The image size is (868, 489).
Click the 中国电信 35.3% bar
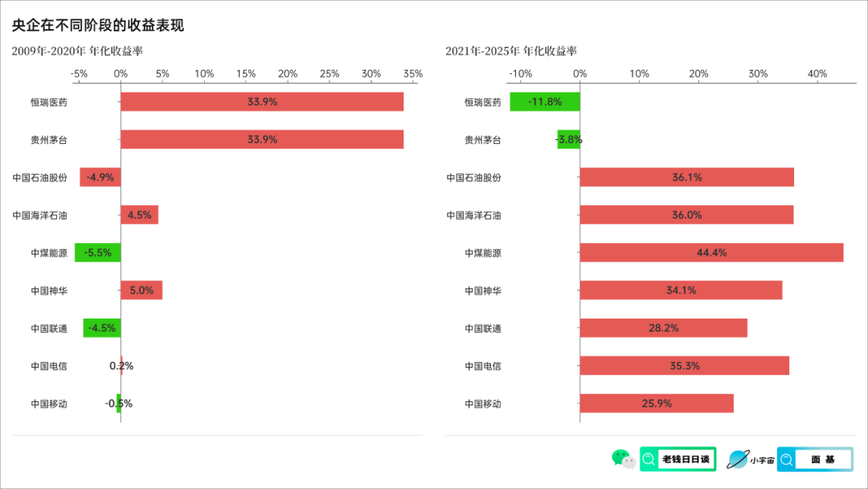point(685,365)
